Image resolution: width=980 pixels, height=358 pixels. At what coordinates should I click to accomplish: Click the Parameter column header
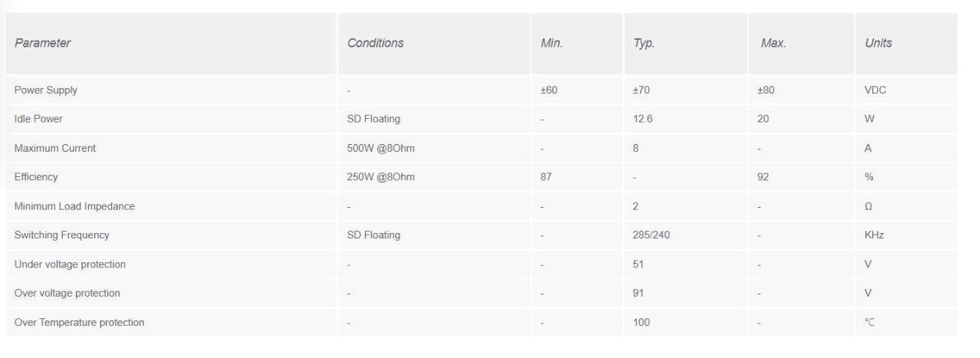[x=43, y=43]
